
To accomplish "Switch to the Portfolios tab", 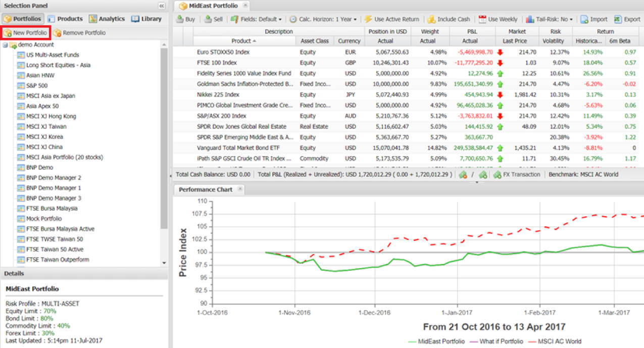I will pyautogui.click(x=22, y=19).
